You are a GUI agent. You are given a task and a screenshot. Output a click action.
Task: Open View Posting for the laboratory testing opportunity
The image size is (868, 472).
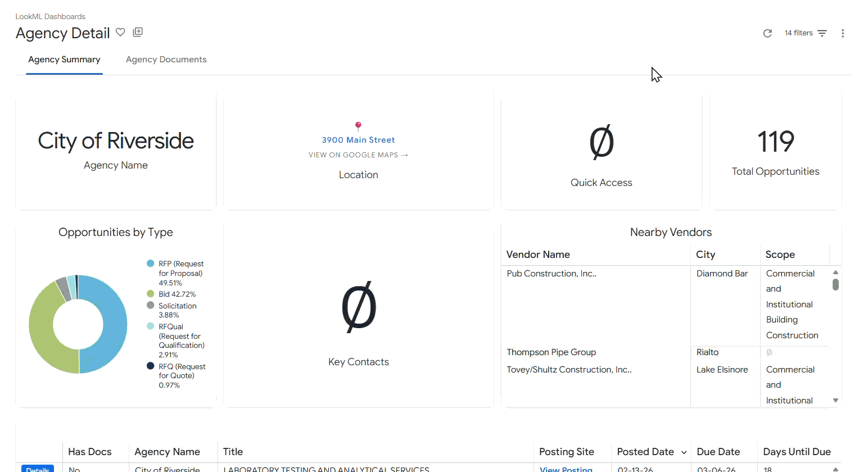[566, 469]
